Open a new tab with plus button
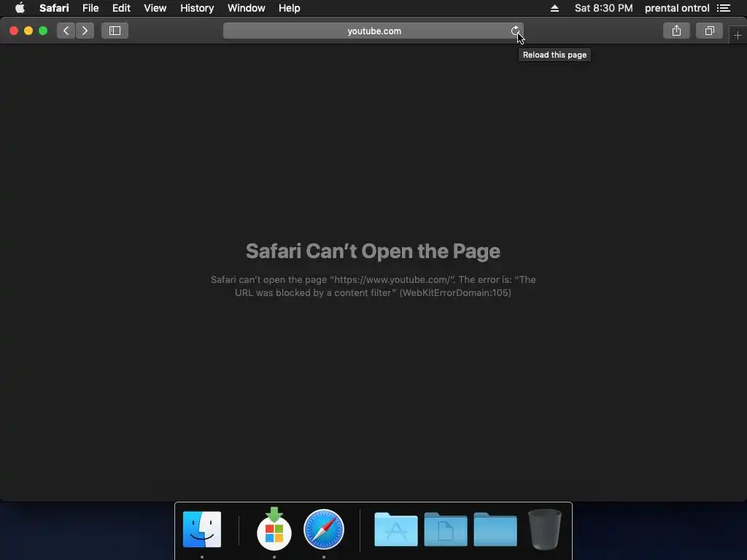 pos(738,35)
